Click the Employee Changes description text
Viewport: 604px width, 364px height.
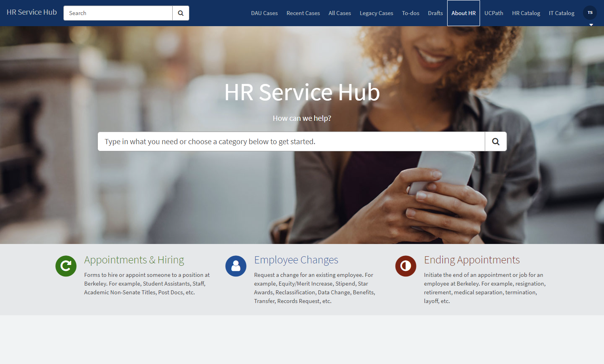pyautogui.click(x=314, y=288)
